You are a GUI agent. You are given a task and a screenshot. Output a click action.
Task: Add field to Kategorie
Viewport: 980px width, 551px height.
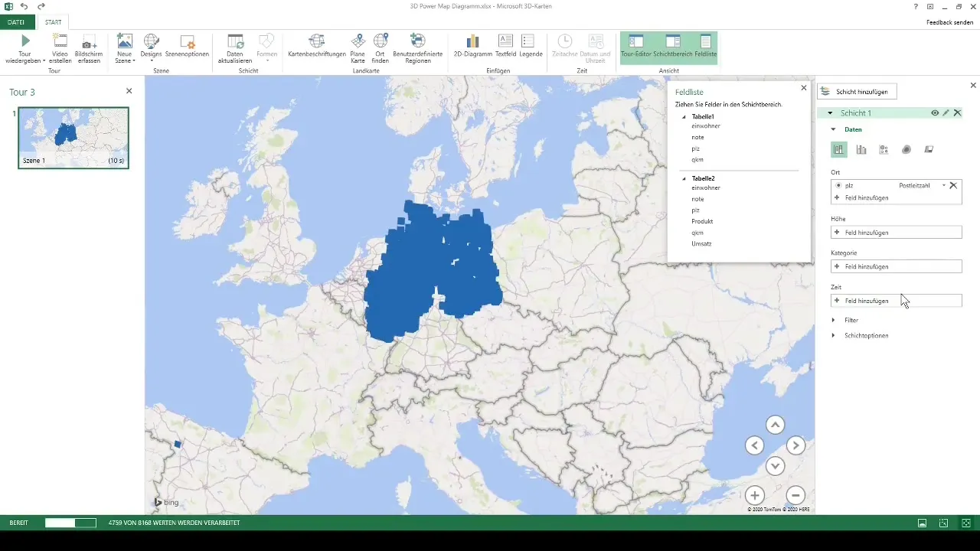[896, 266]
